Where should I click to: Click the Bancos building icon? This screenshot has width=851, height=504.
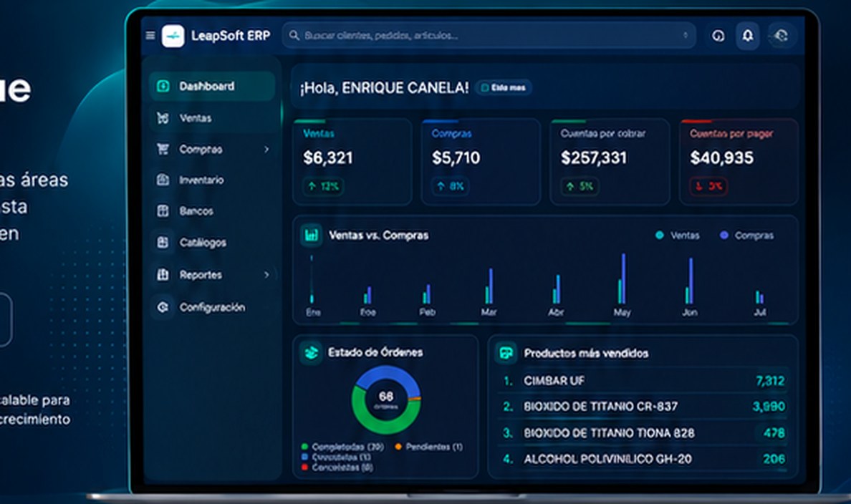[163, 210]
